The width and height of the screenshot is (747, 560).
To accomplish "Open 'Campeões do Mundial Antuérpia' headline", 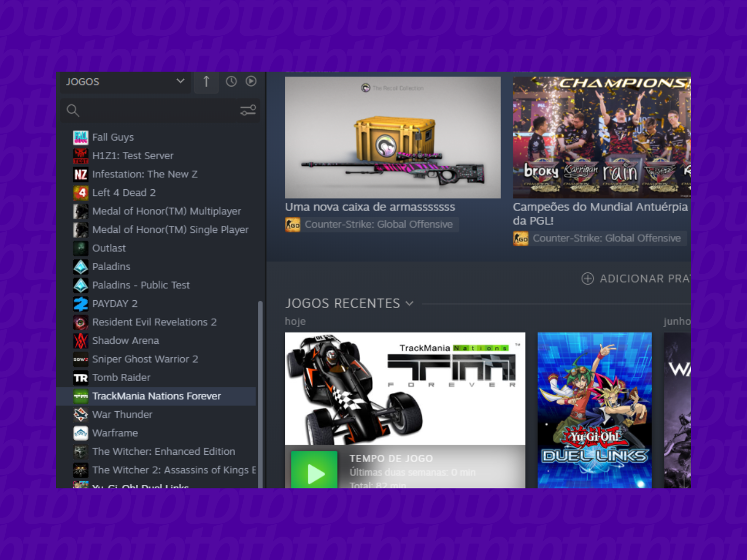I will pyautogui.click(x=600, y=214).
